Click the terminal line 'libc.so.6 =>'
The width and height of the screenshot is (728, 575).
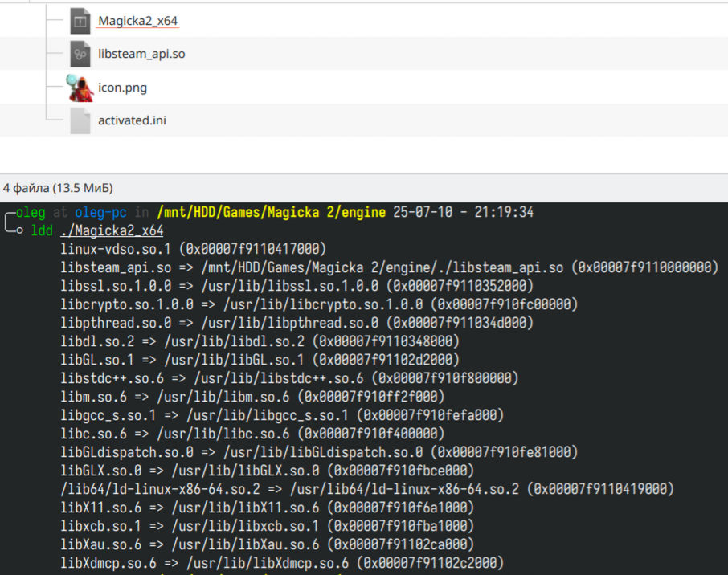(252, 434)
